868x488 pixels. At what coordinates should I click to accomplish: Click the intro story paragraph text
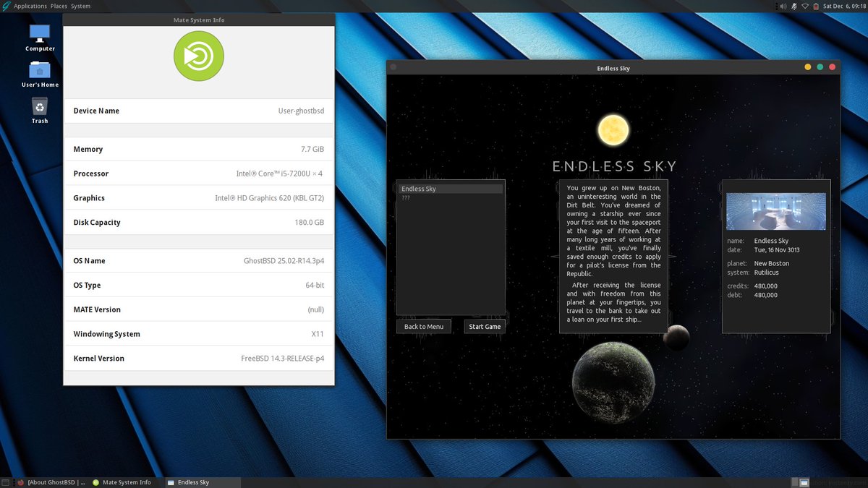tap(613, 254)
